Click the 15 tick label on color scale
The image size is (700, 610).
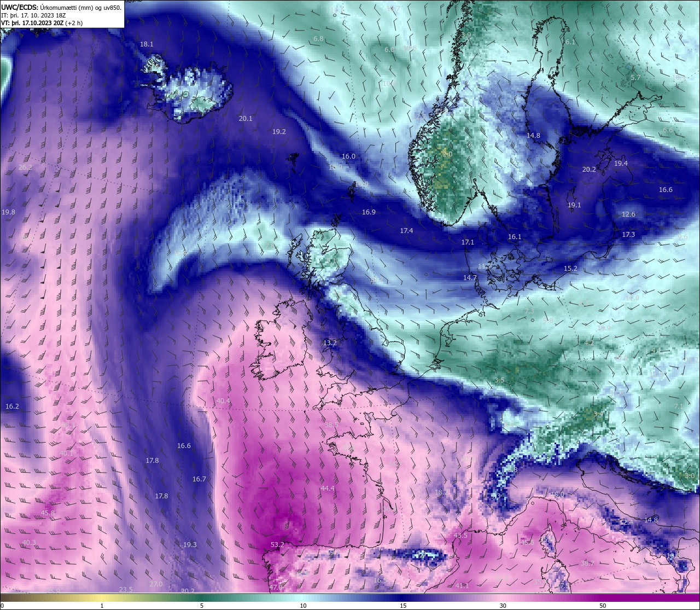[x=403, y=606]
